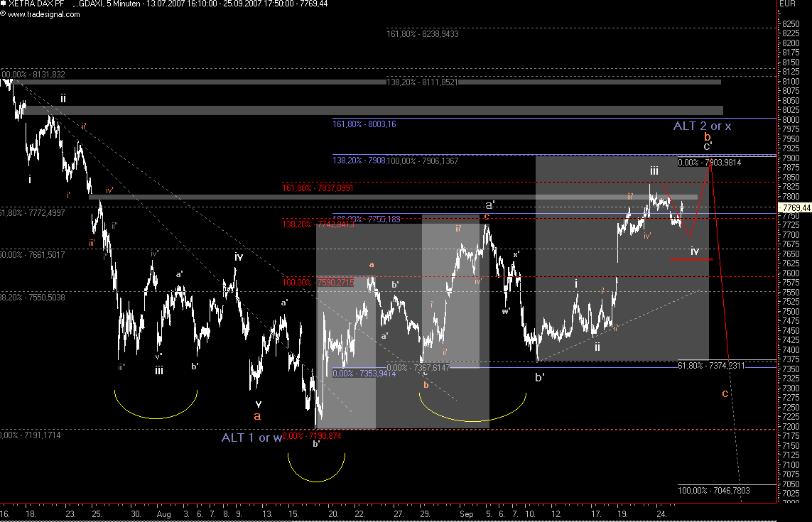Click the label "100,00% - 7906,1367"
The width and height of the screenshot is (812, 522).
click(423, 161)
